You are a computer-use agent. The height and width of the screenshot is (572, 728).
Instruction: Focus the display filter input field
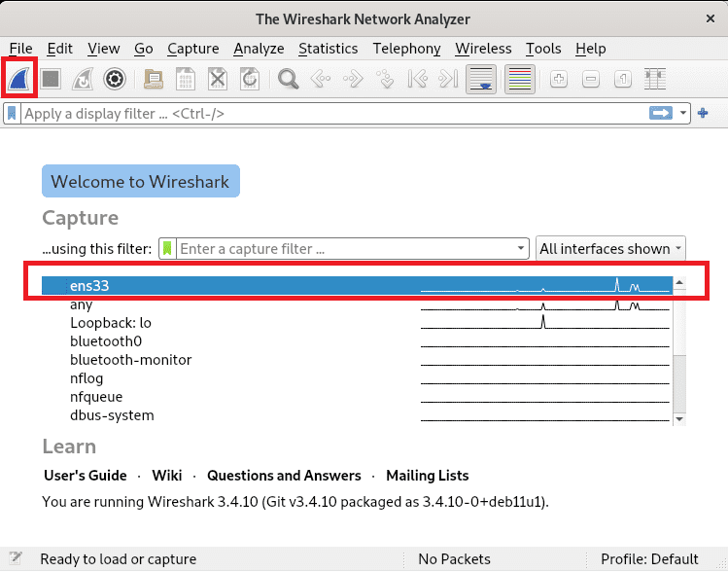334,114
